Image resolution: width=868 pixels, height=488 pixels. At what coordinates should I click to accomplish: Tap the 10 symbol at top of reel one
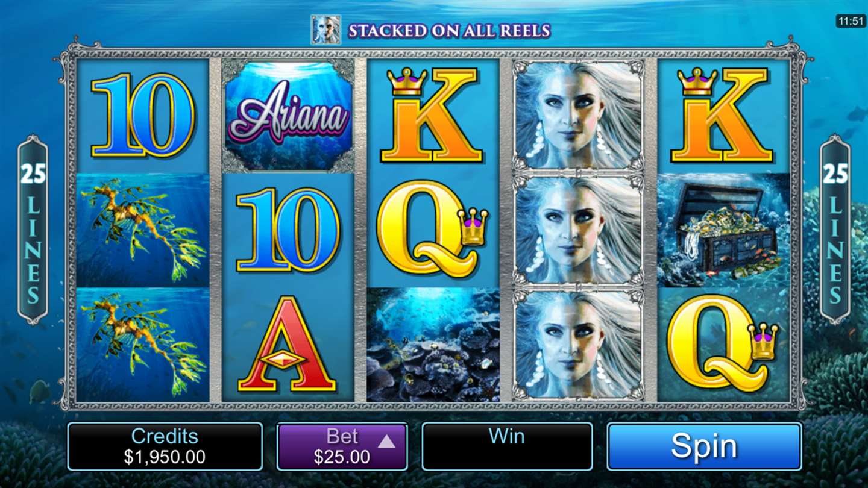143,114
